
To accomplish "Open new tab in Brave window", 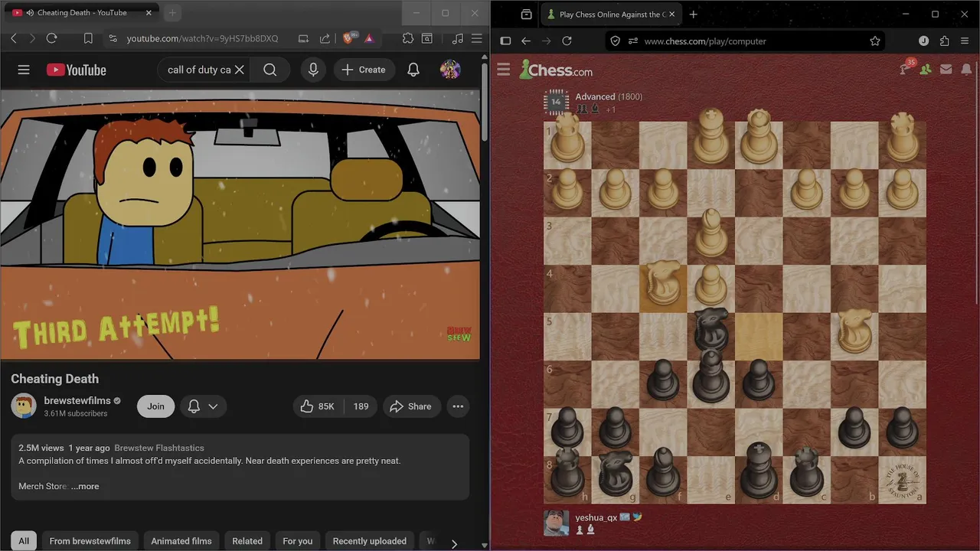I will pyautogui.click(x=172, y=13).
